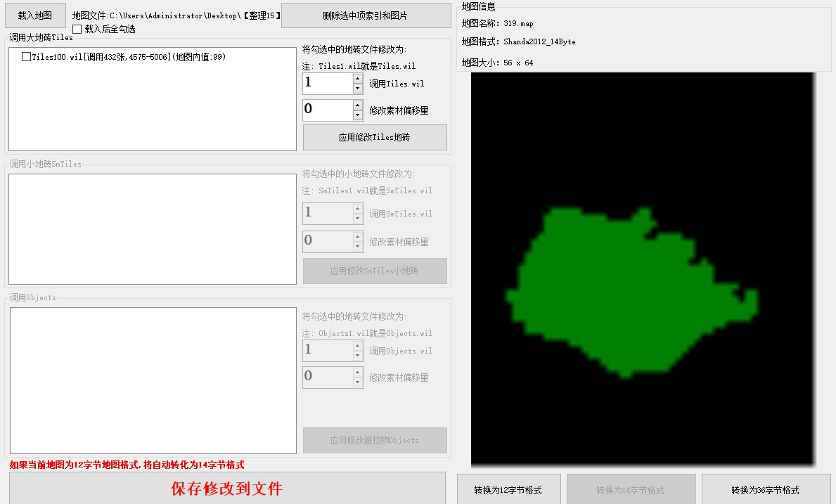836x504 pixels.
Task: Enable the 载入后全勾选 checkbox
Action: [77, 29]
